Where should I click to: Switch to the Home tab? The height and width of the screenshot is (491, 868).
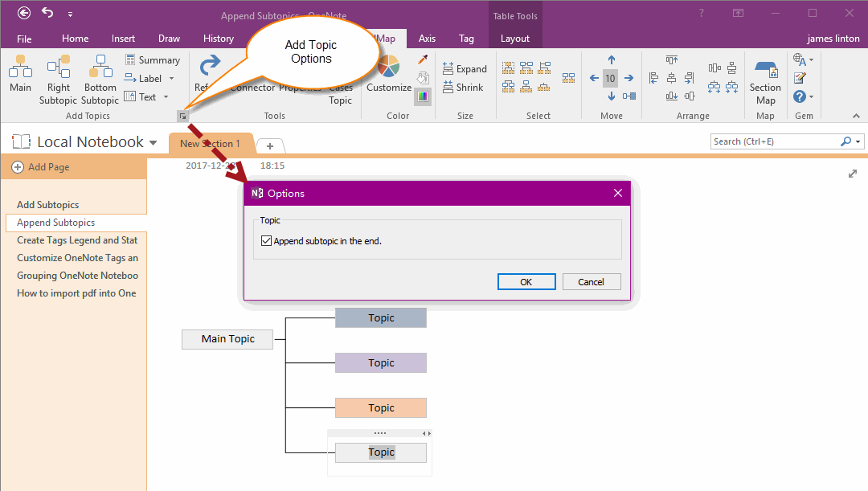click(x=76, y=39)
